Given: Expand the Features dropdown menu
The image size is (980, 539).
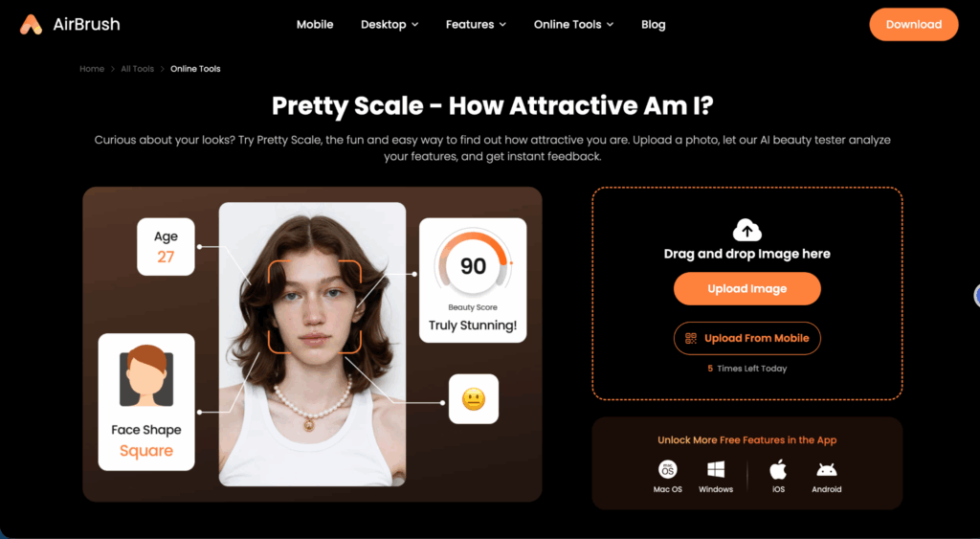Looking at the screenshot, I should [x=476, y=24].
